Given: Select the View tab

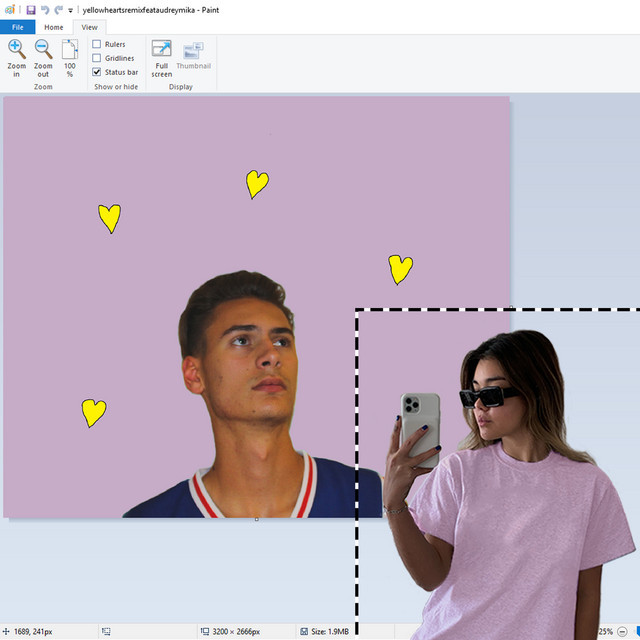Looking at the screenshot, I should tap(89, 27).
